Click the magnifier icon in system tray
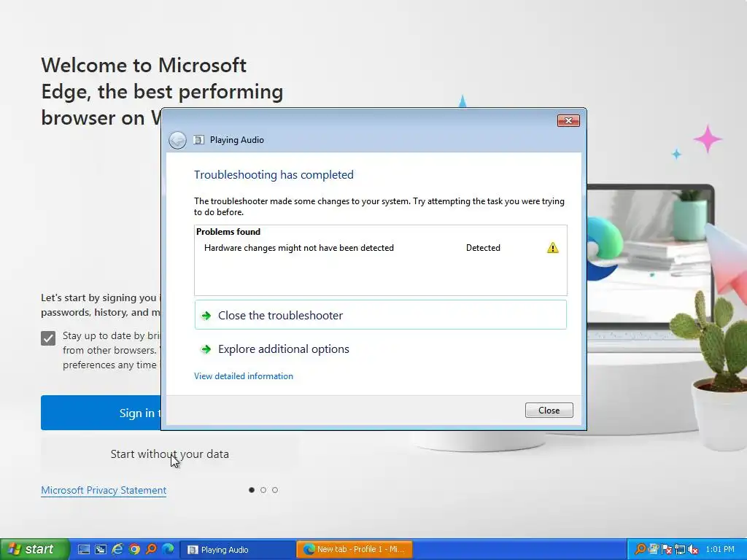This screenshot has width=747, height=560. click(x=640, y=550)
